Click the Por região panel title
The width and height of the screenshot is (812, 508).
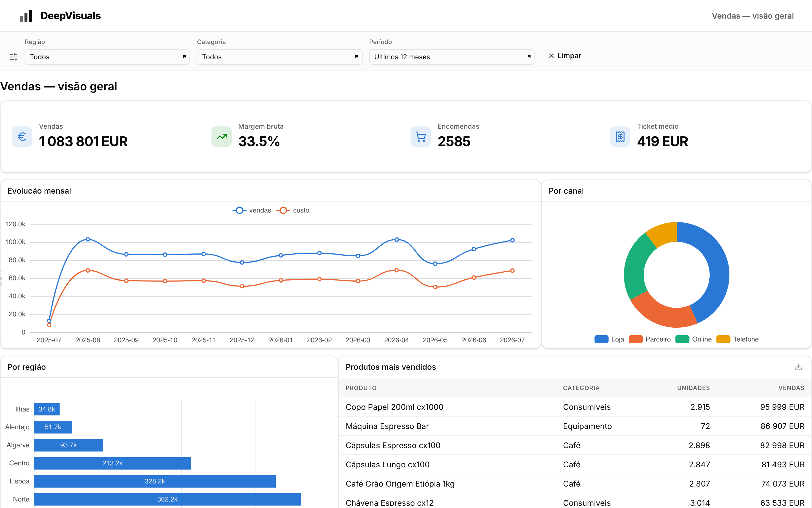click(x=27, y=367)
